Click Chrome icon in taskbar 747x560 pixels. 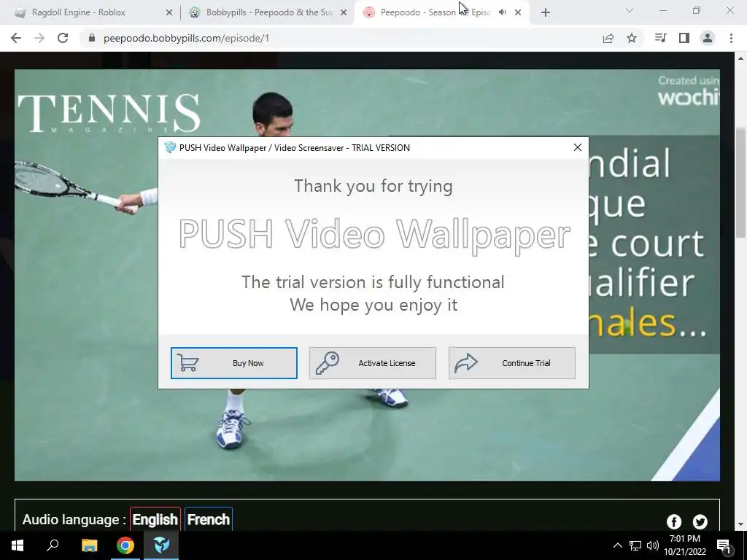125,545
